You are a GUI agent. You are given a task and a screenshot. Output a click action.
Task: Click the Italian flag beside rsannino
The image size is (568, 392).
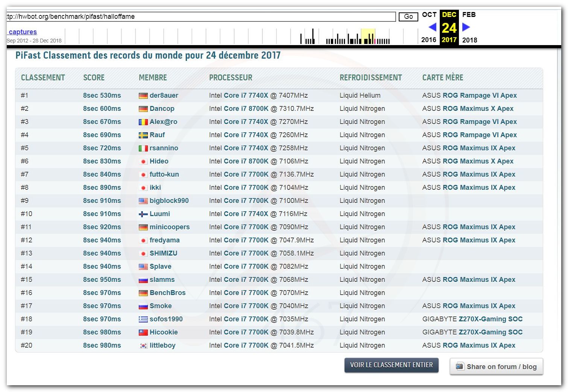pyautogui.click(x=143, y=148)
